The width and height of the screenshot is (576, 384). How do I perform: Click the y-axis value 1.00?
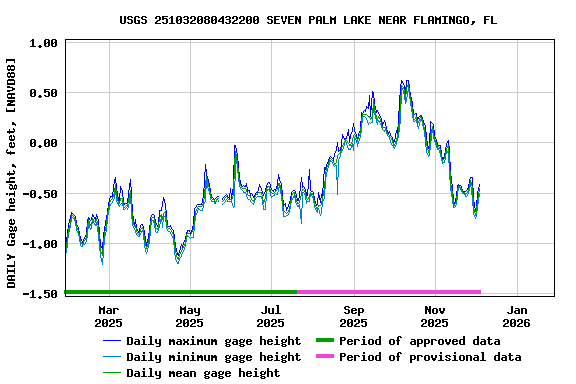point(43,43)
